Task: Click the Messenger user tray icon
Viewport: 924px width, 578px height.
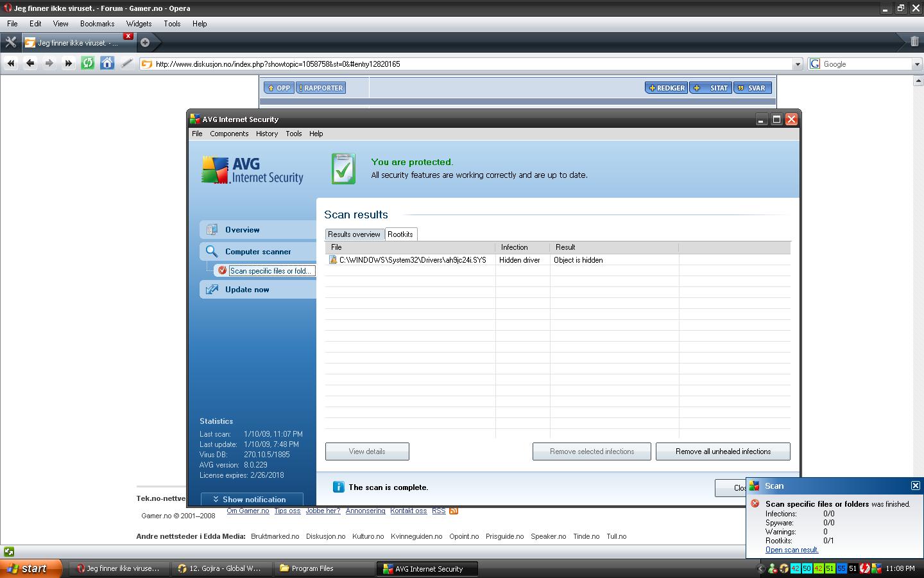Action: coord(772,568)
